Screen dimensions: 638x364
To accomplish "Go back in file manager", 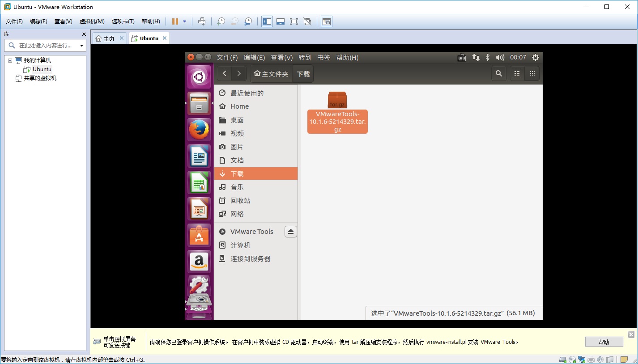I will point(225,74).
